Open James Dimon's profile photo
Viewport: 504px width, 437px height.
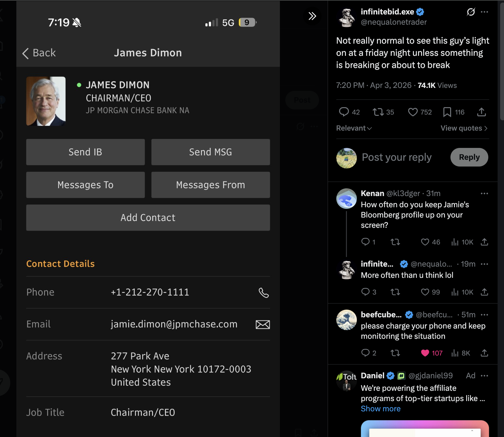pyautogui.click(x=46, y=101)
